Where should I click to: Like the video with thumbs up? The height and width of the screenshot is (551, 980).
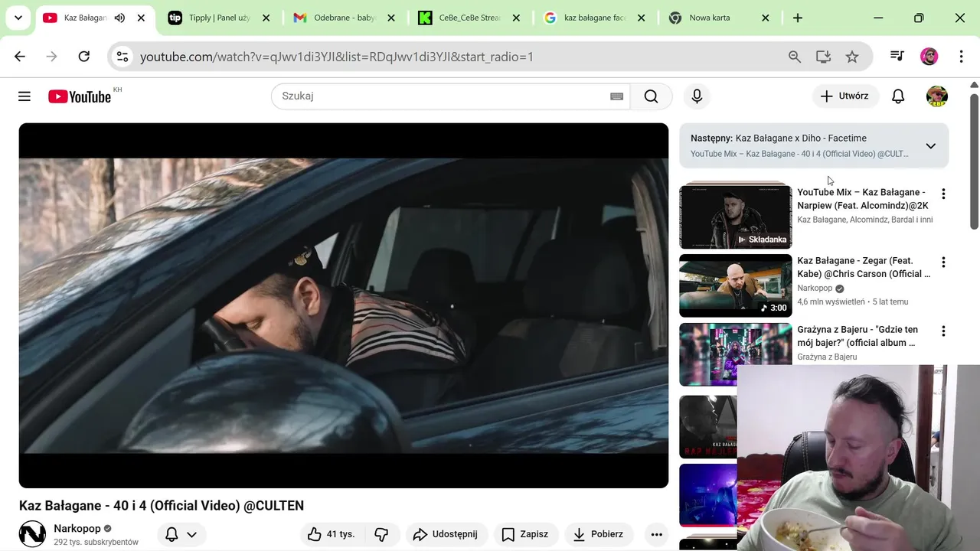(331, 534)
